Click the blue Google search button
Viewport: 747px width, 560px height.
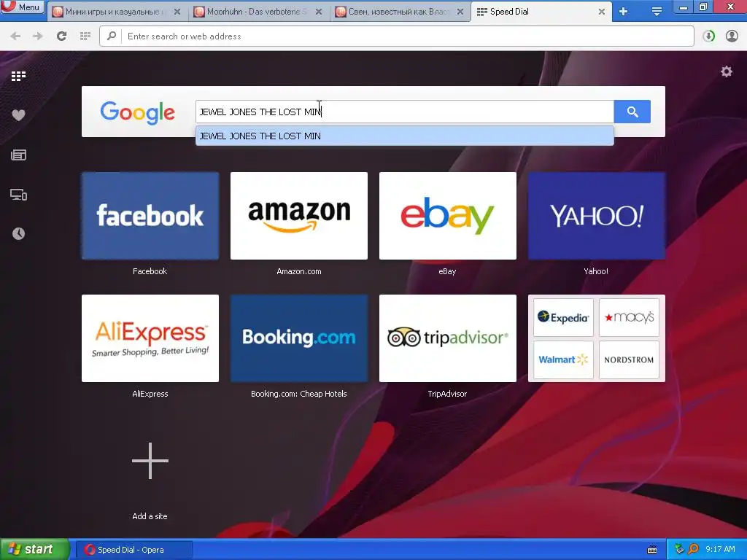click(632, 112)
